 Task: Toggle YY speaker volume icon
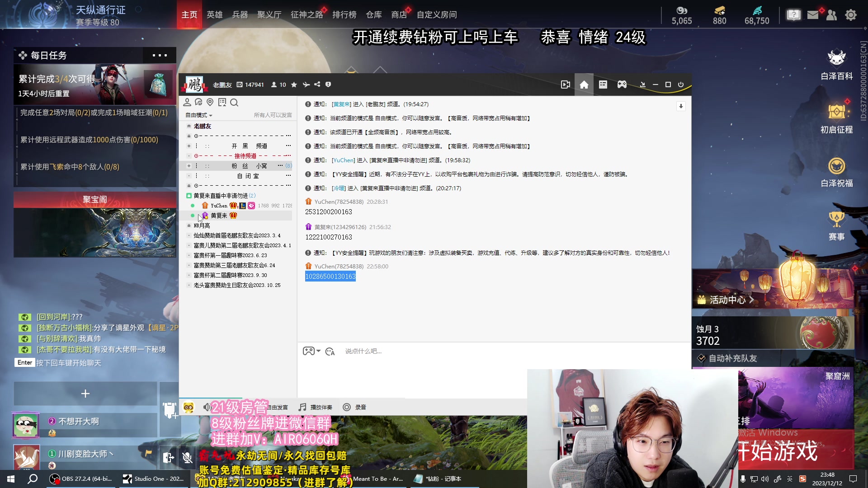tap(207, 407)
